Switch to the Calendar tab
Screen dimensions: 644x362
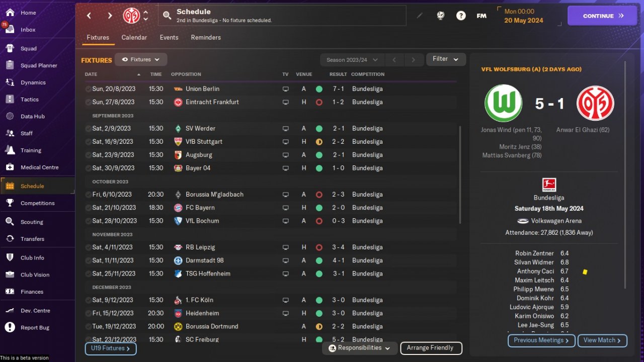tap(134, 38)
